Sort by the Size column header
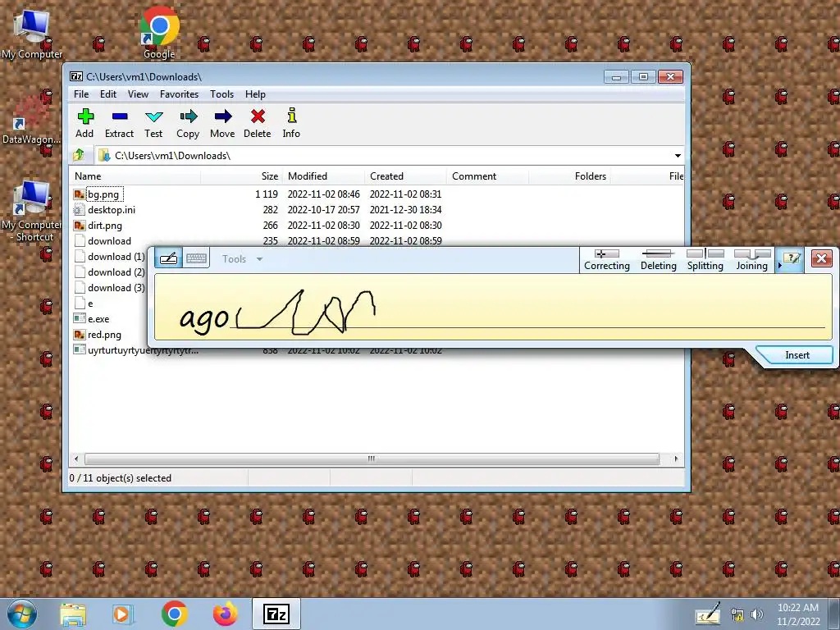This screenshot has width=840, height=630. 242,176
